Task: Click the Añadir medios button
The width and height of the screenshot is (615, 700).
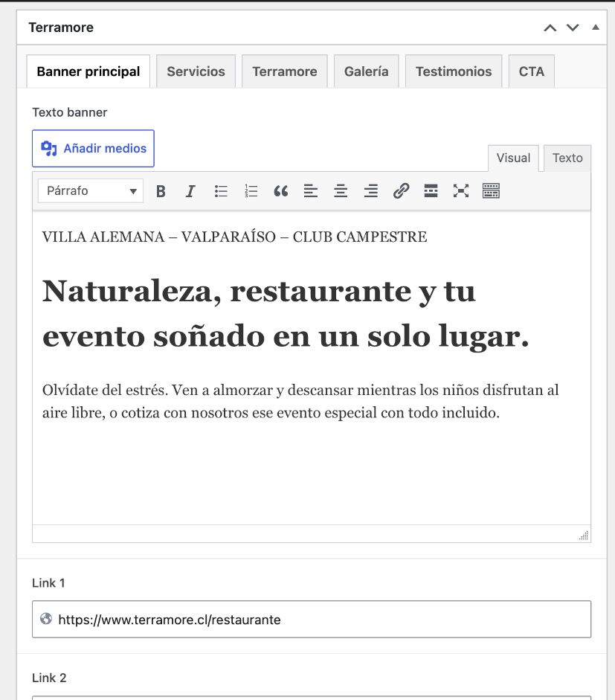Action: click(x=93, y=149)
